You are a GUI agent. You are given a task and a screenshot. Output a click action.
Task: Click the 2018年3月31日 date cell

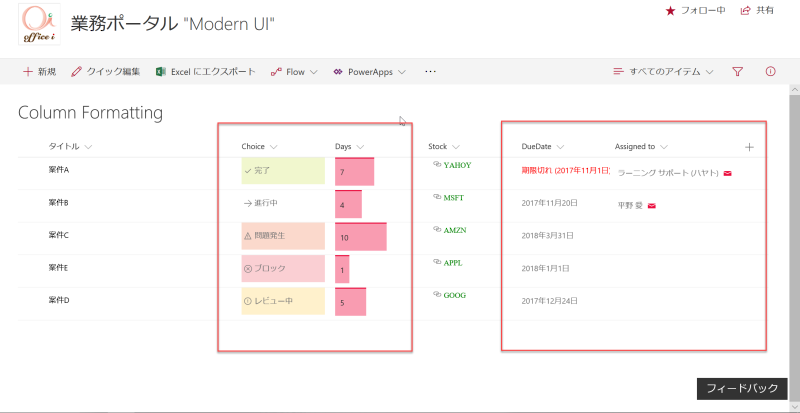coord(547,236)
